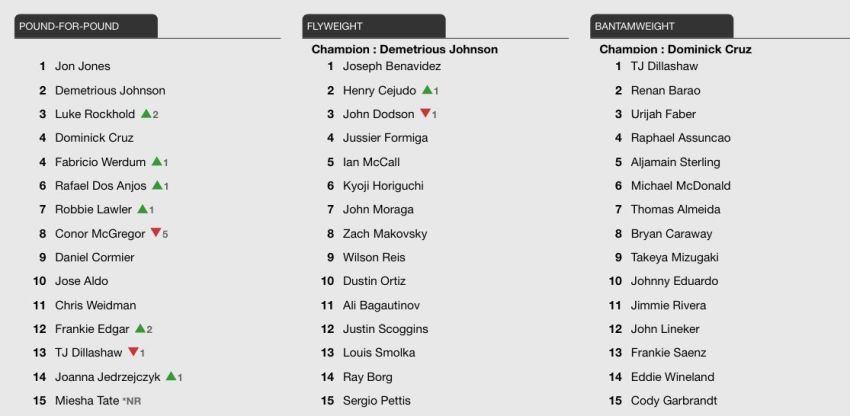Open Jon Jones fighter link
This screenshot has width=850, height=416.
pos(82,66)
